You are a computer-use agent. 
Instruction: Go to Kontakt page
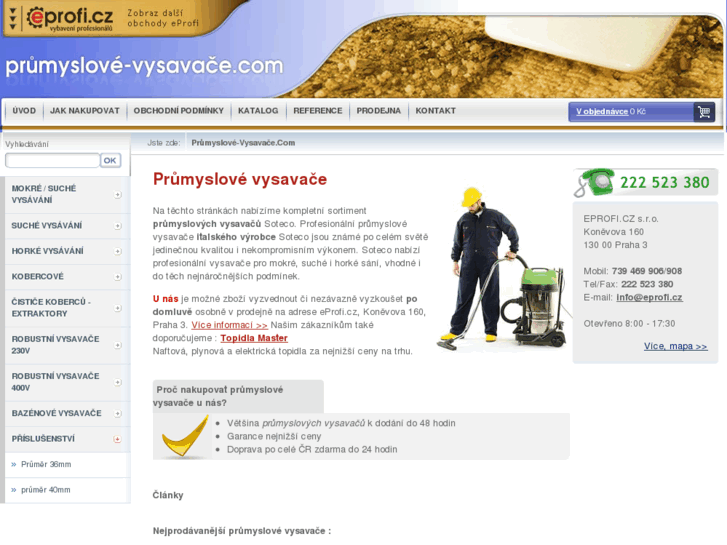point(435,111)
